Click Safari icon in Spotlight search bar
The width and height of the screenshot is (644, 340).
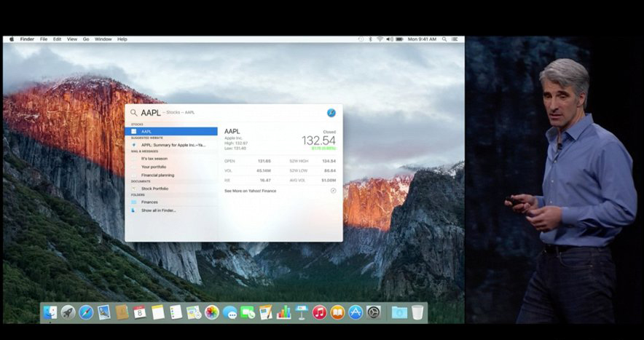(331, 113)
